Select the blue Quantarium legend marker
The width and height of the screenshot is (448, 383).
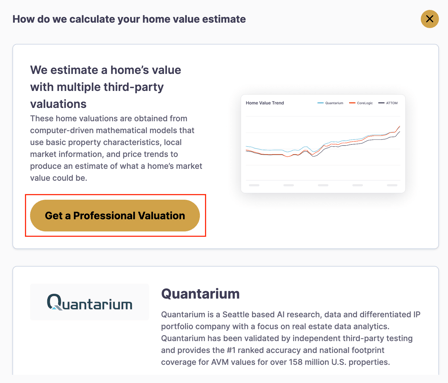coord(320,103)
